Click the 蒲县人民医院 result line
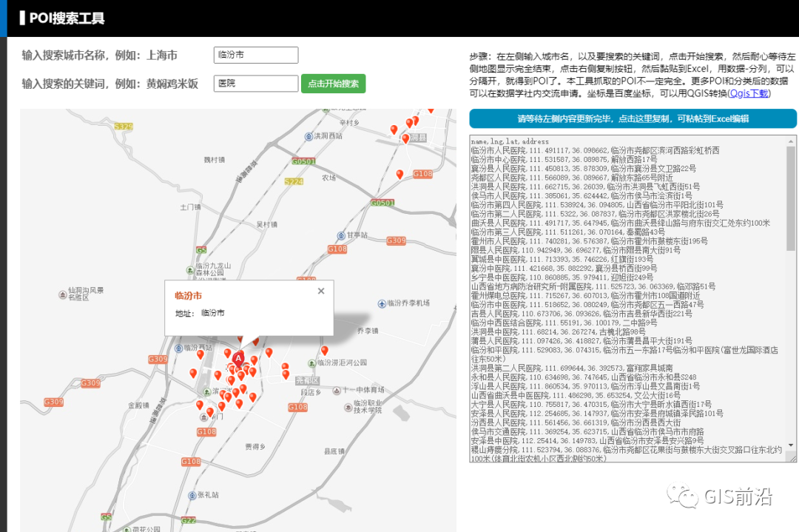The image size is (799, 532). click(581, 341)
